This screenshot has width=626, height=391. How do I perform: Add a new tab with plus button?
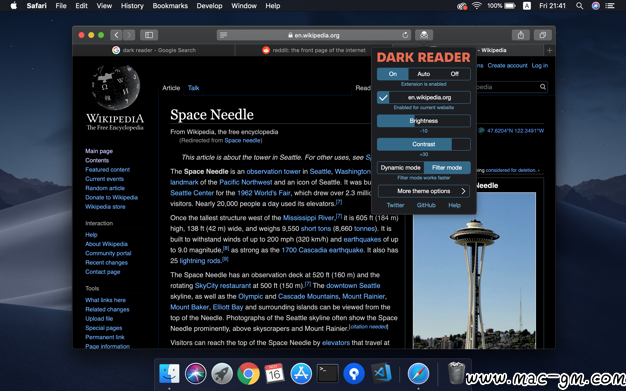click(x=549, y=50)
